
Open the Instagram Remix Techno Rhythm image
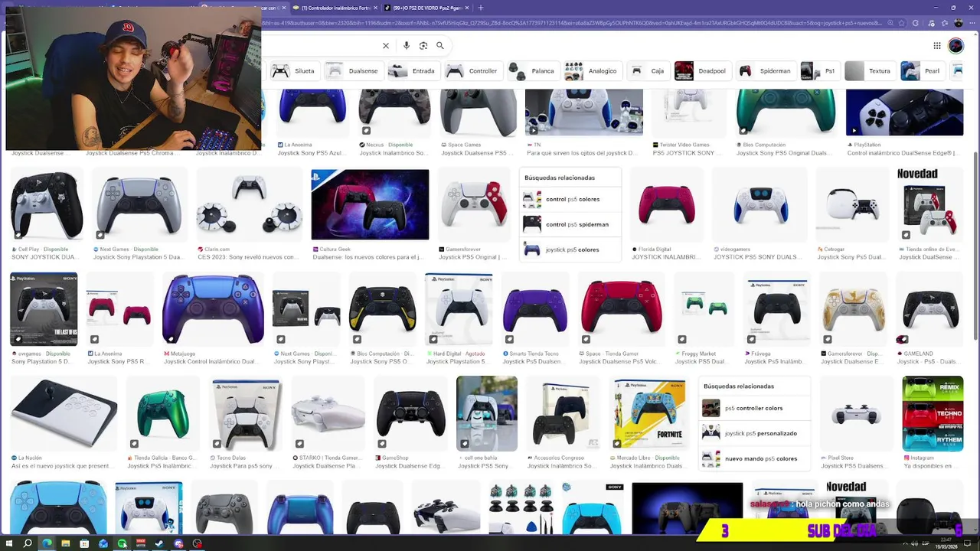pos(933,413)
